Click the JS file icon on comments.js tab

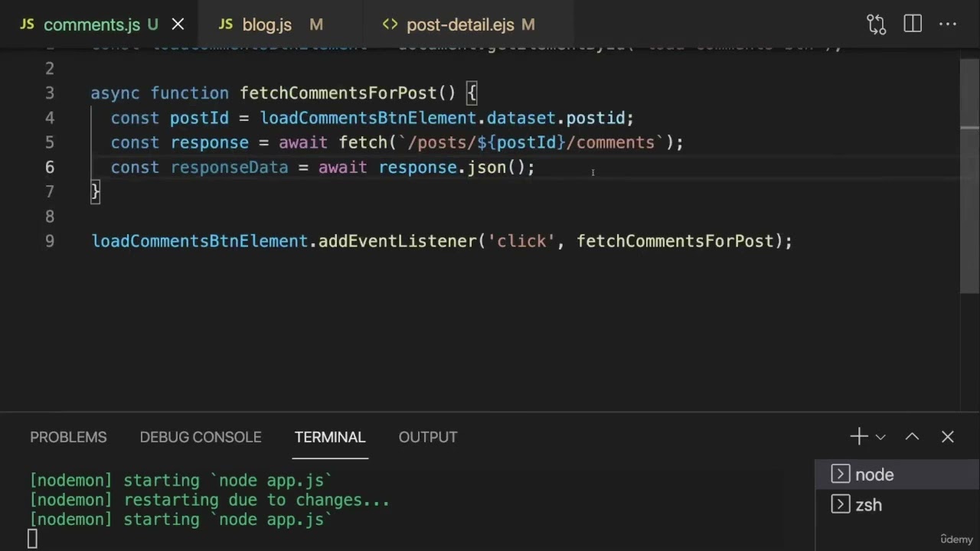coord(27,24)
